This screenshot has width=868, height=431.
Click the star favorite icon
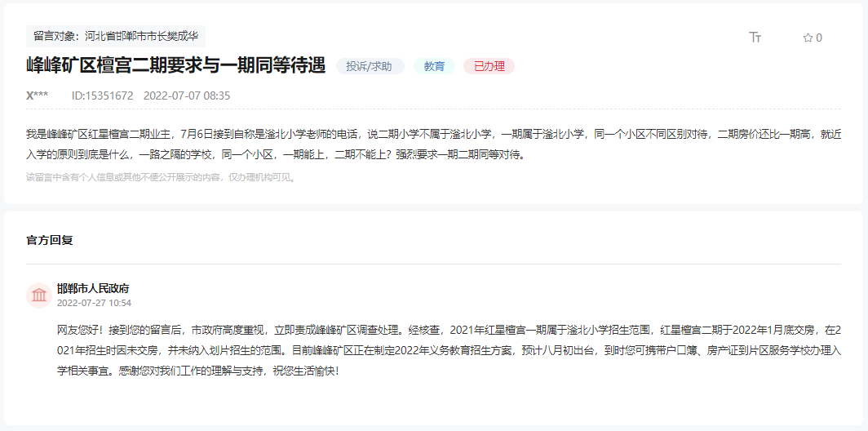point(808,38)
